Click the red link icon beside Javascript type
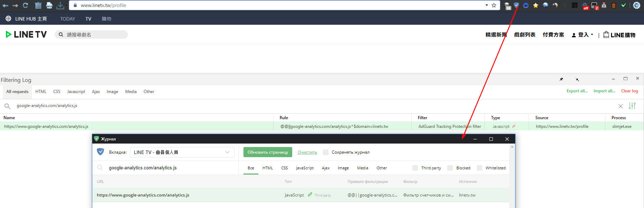Screen dimensions: 644x208 (514, 126)
